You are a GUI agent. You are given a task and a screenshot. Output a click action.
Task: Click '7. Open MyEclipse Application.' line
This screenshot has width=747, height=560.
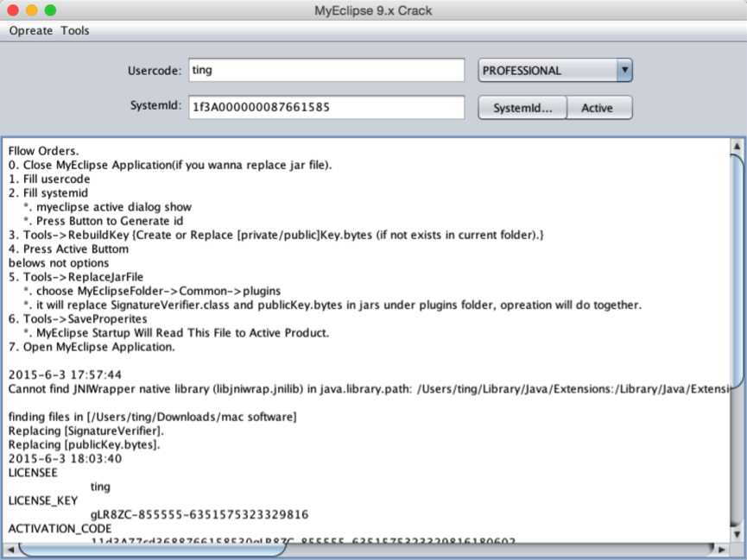click(x=92, y=347)
